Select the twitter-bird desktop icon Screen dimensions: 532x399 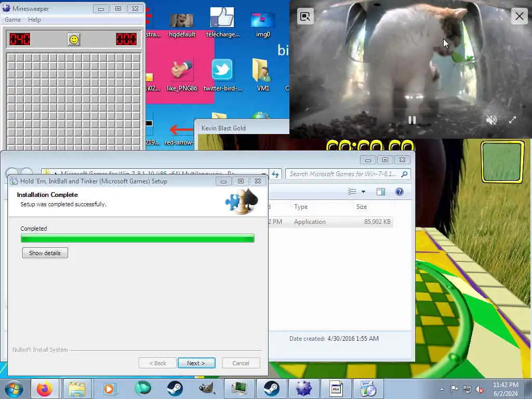[x=222, y=75]
